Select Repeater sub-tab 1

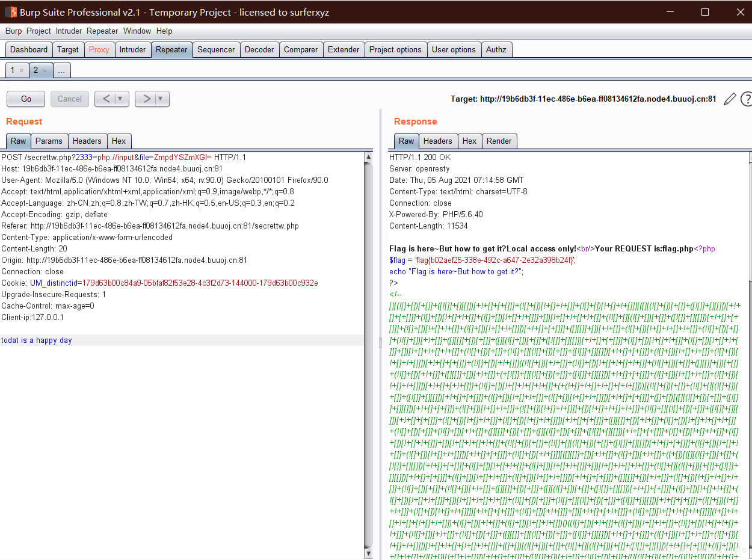(17, 70)
